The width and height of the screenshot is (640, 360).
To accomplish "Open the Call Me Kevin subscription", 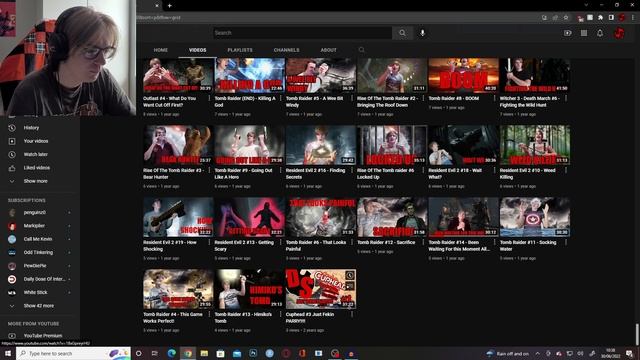I will point(39,239).
